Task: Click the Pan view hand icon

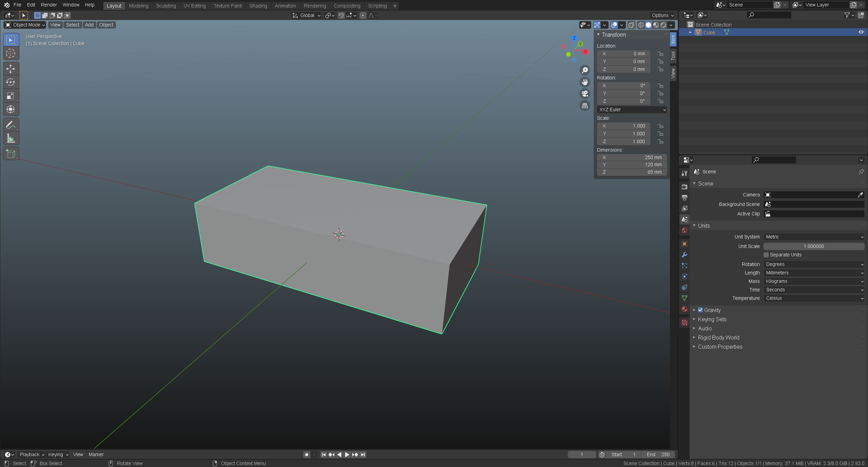Action: pyautogui.click(x=585, y=82)
